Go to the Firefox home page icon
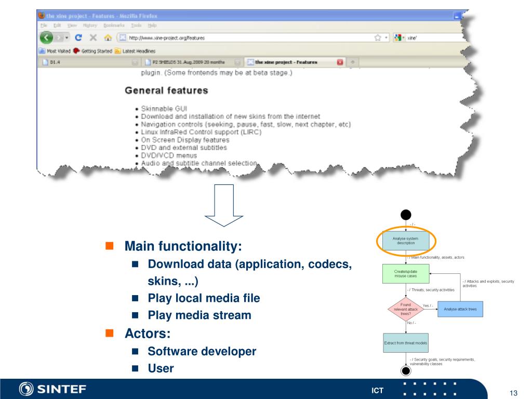 (108, 37)
